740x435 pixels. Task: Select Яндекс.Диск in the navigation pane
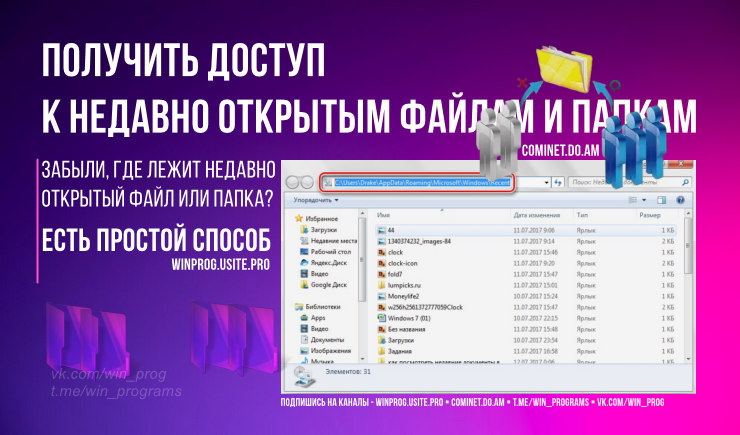329,262
